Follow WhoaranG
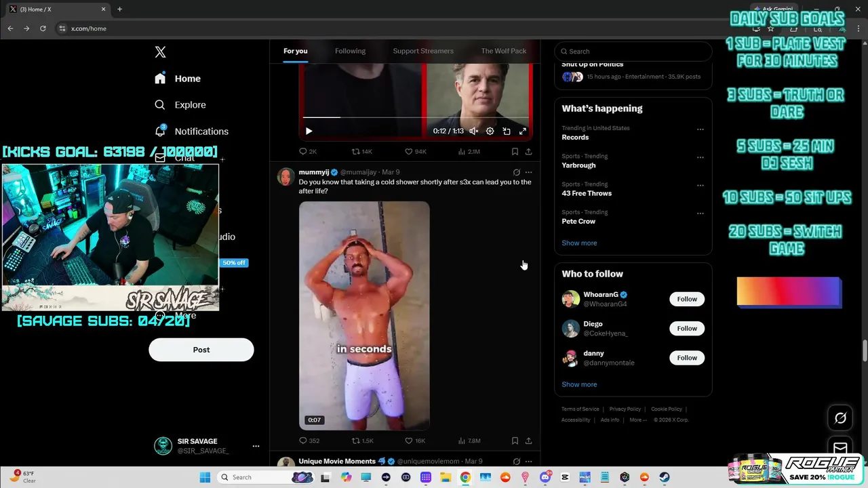The height and width of the screenshot is (488, 868). click(687, 299)
